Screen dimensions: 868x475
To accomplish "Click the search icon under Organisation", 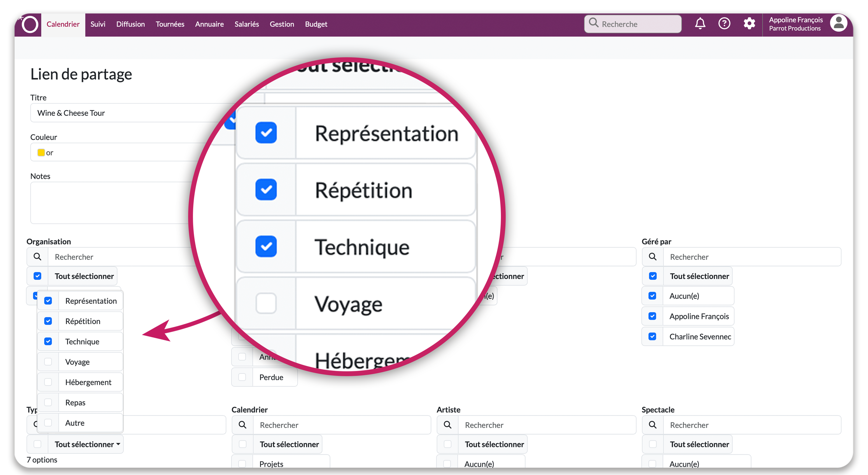I will pyautogui.click(x=38, y=257).
